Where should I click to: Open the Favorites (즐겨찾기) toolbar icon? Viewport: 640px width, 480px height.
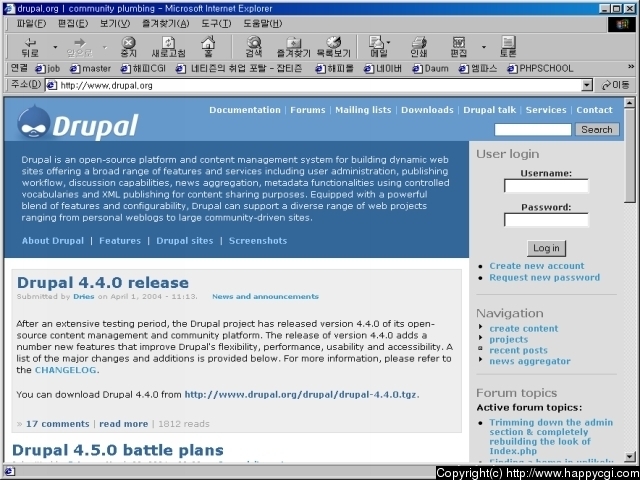[x=293, y=47]
